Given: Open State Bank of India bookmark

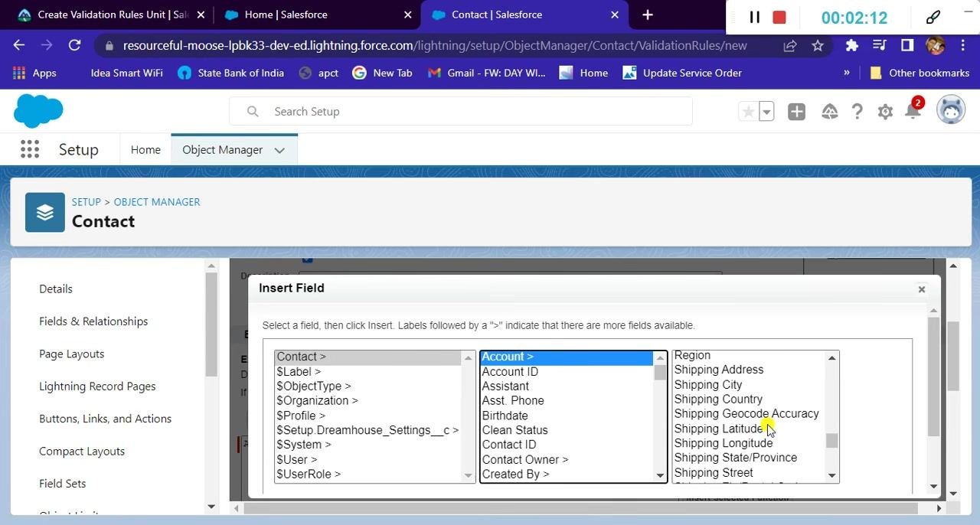Looking at the screenshot, I should pyautogui.click(x=230, y=73).
